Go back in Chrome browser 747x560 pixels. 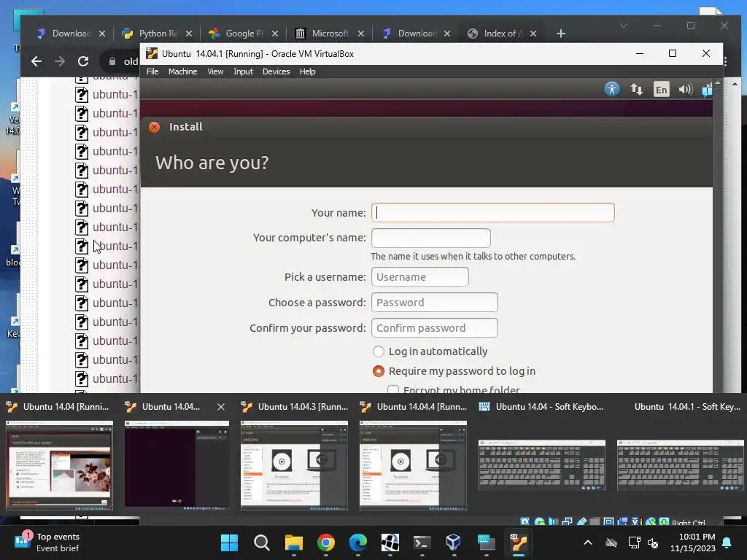pyautogui.click(x=36, y=61)
